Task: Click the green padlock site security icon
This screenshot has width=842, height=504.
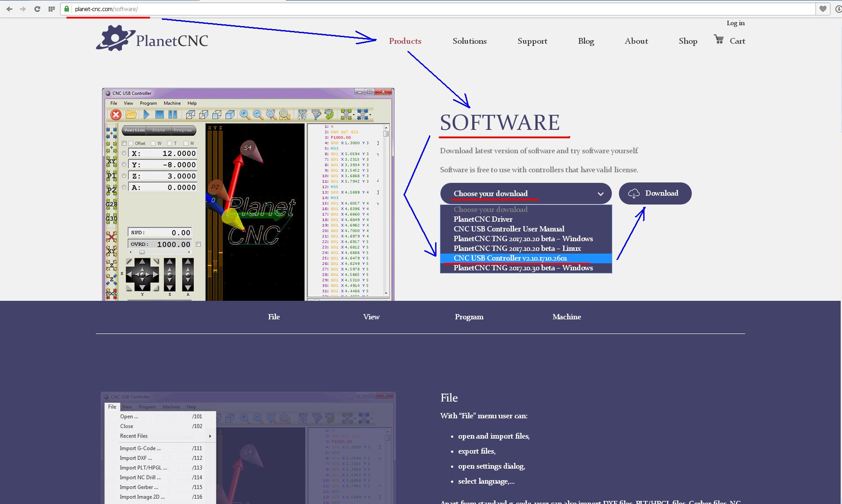Action: (x=67, y=9)
